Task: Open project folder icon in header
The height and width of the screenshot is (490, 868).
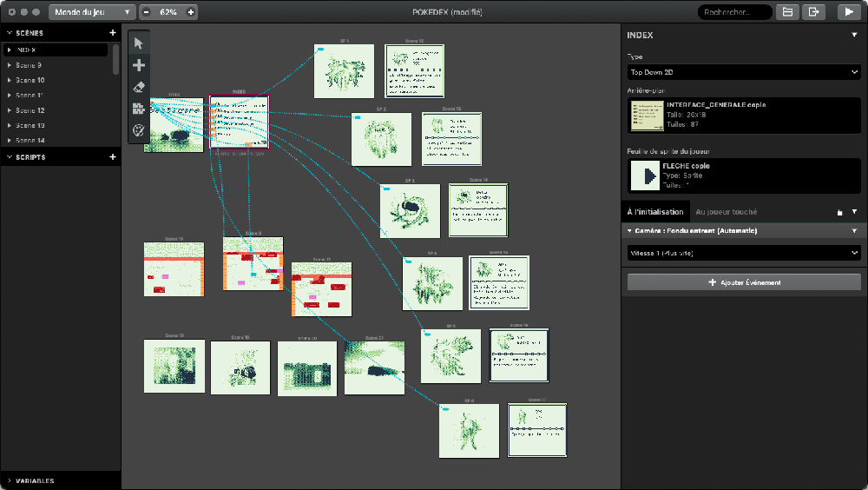Action: point(787,12)
